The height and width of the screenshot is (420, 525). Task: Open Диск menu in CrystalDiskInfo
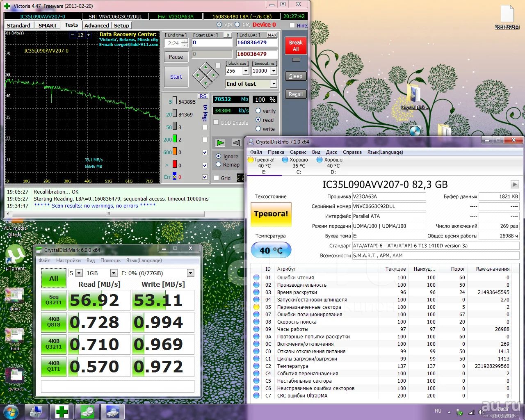tap(331, 152)
